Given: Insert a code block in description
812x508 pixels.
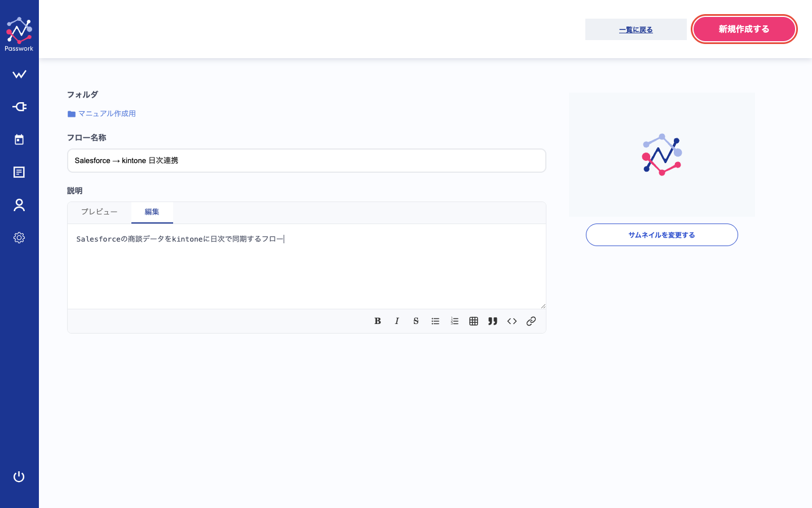Looking at the screenshot, I should (x=512, y=321).
